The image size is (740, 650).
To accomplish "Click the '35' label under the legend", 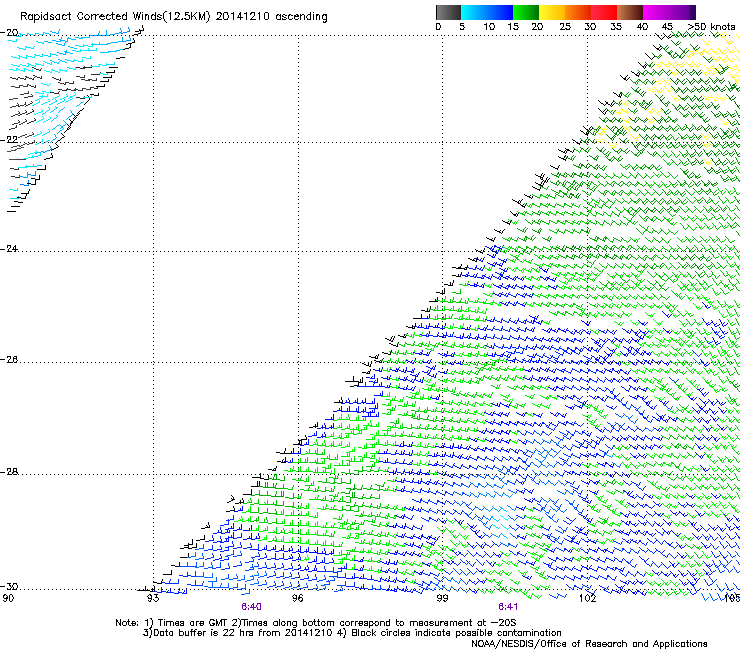I will click(616, 27).
